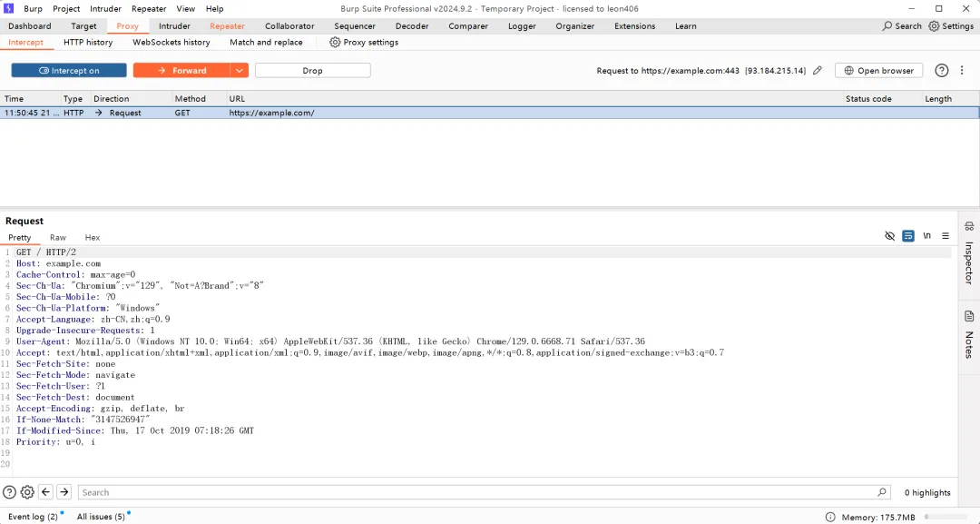
Task: Toggle the \n show newlines option
Action: coord(926,236)
